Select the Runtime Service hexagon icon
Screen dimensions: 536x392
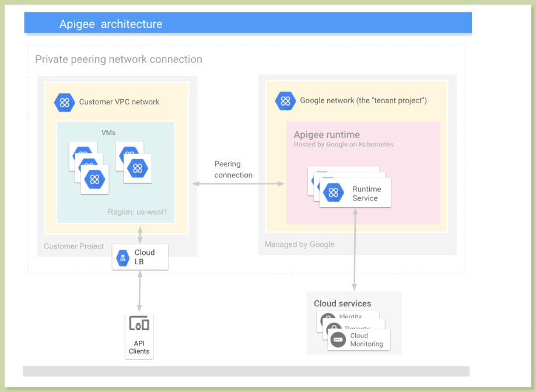(334, 192)
